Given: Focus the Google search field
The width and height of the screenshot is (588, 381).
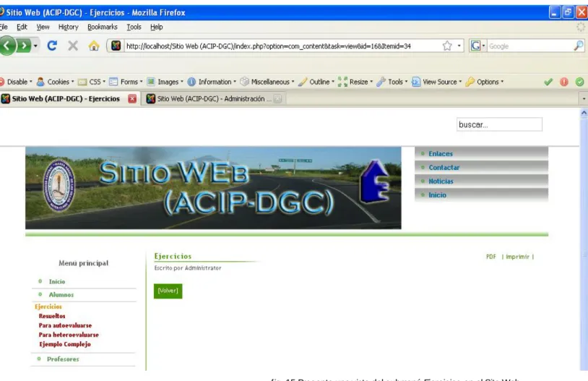Looking at the screenshot, I should 530,46.
